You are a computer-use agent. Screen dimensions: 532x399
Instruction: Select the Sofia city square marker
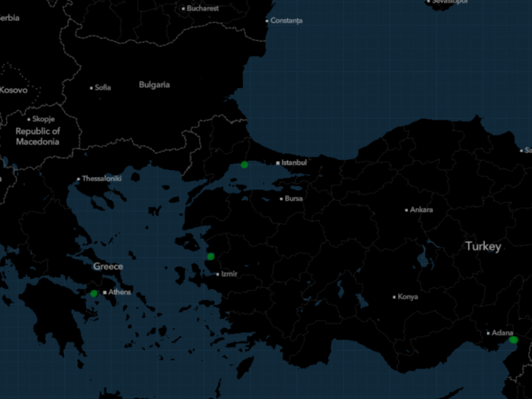click(92, 88)
